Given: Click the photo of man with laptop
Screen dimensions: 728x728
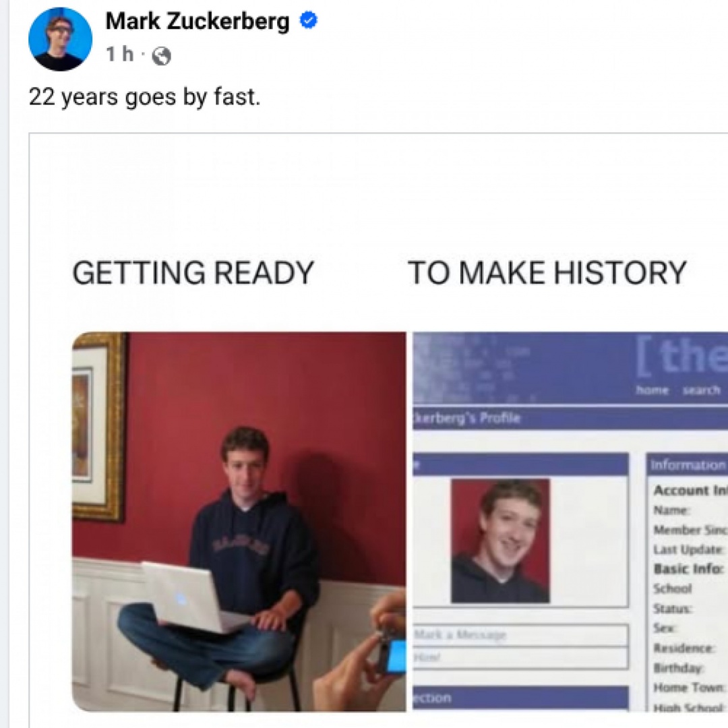Looking at the screenshot, I should (239, 521).
